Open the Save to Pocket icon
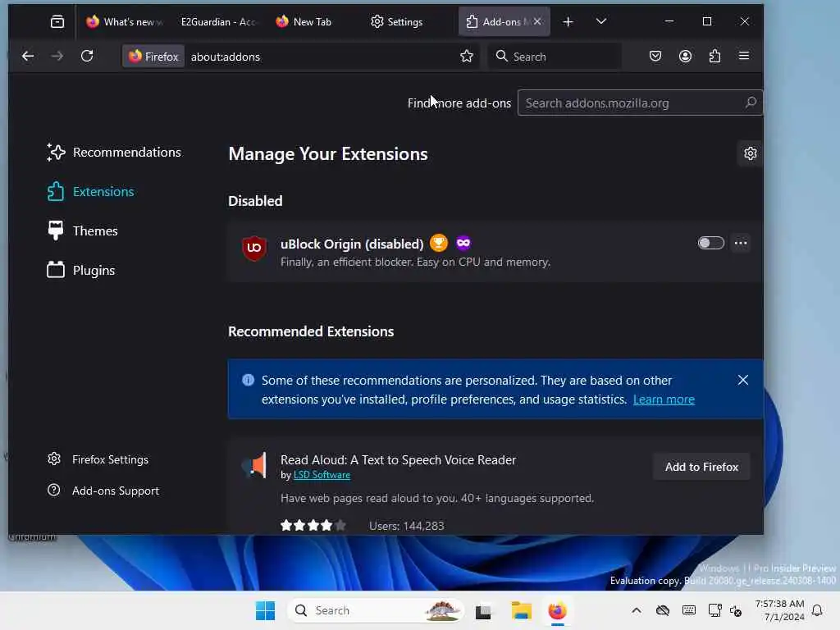Viewport: 840px width, 630px height. [x=655, y=57]
